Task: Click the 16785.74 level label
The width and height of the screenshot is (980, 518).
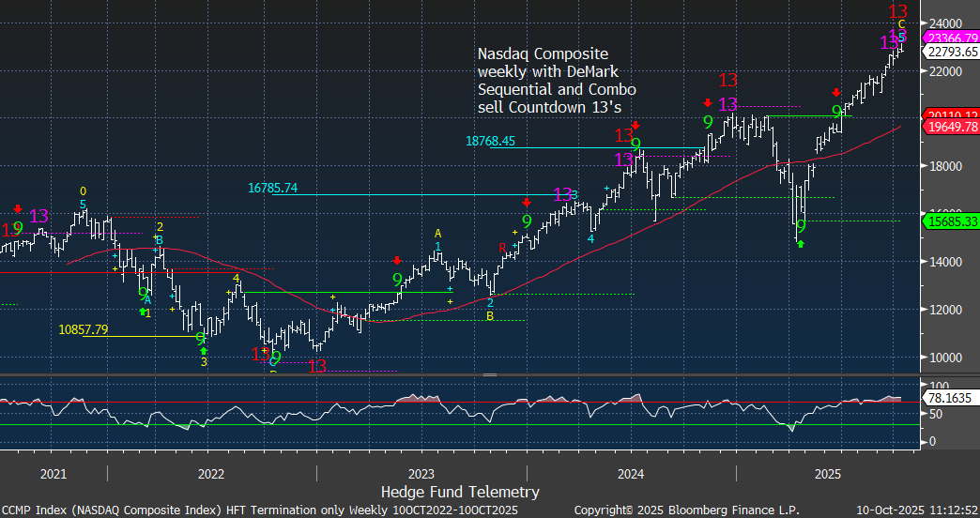Action: coord(272,188)
